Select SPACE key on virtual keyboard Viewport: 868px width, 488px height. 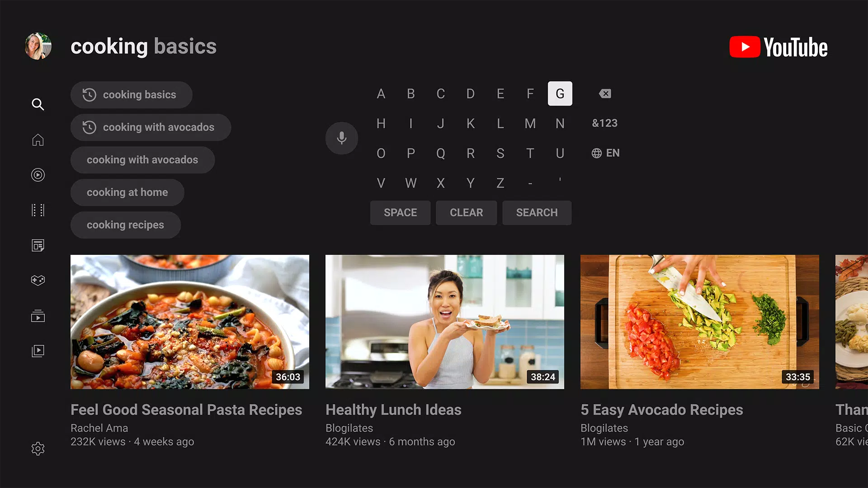[x=400, y=212]
